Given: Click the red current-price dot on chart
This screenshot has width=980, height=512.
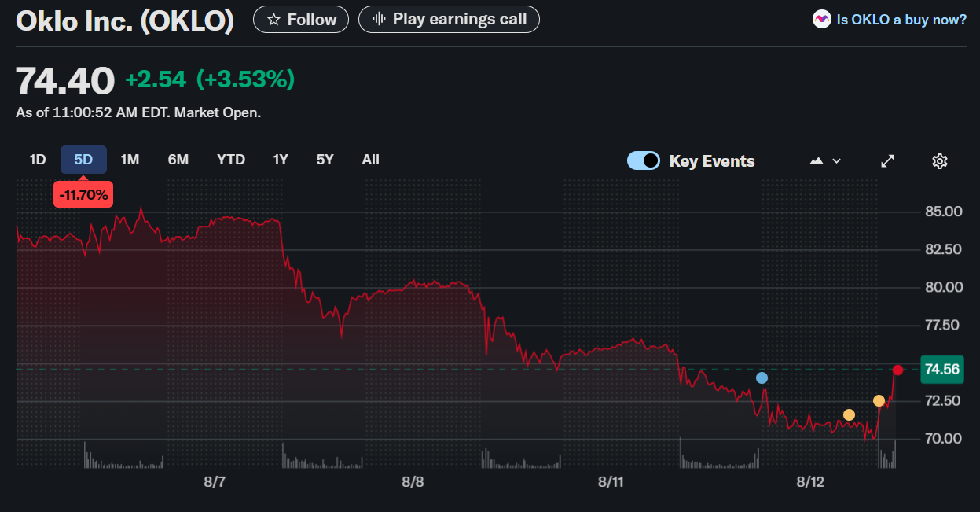Looking at the screenshot, I should point(897,369).
